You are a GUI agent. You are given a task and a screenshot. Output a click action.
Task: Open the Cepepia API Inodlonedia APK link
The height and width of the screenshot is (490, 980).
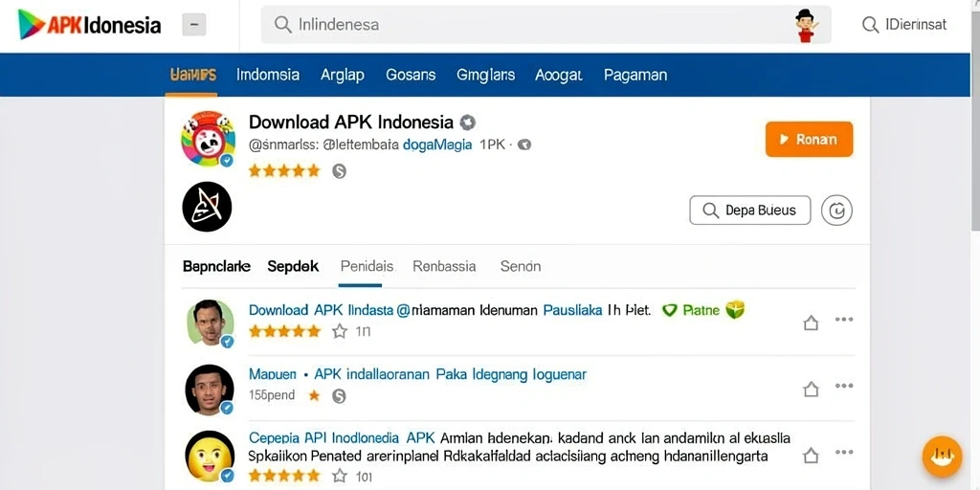tap(342, 437)
